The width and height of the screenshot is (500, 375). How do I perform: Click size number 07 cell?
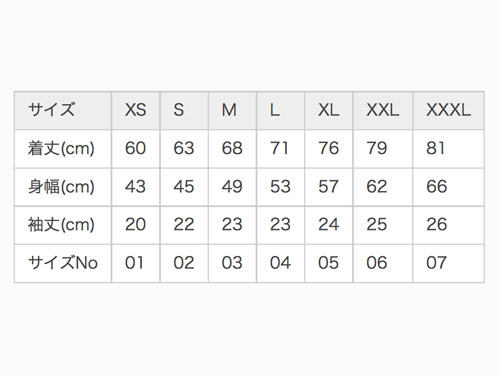(448, 263)
